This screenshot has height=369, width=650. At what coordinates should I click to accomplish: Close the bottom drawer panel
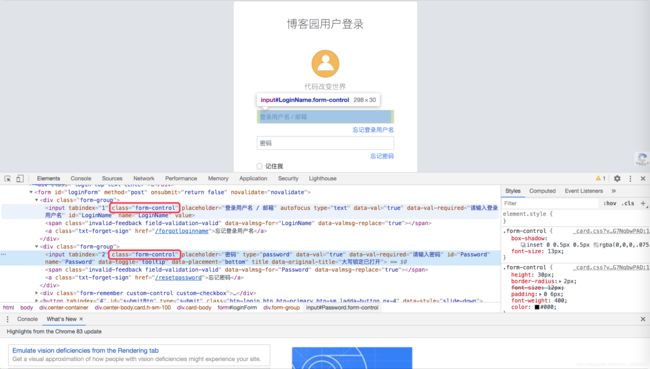tap(643, 319)
